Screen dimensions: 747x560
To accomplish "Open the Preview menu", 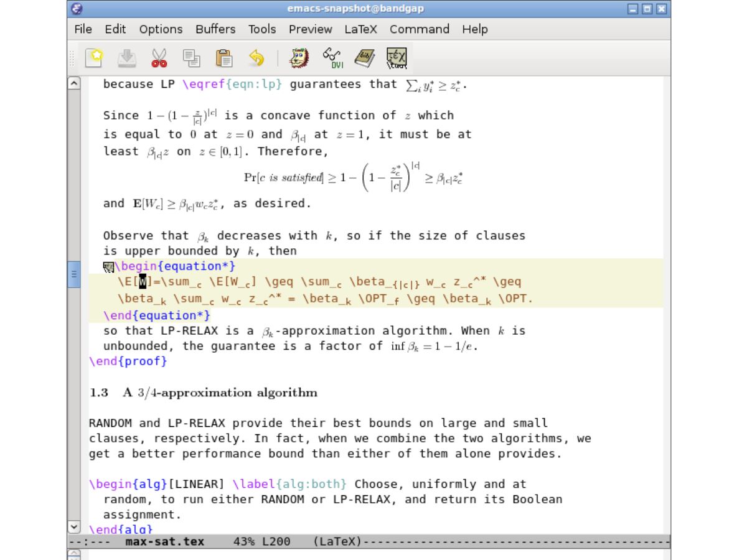I will point(311,29).
